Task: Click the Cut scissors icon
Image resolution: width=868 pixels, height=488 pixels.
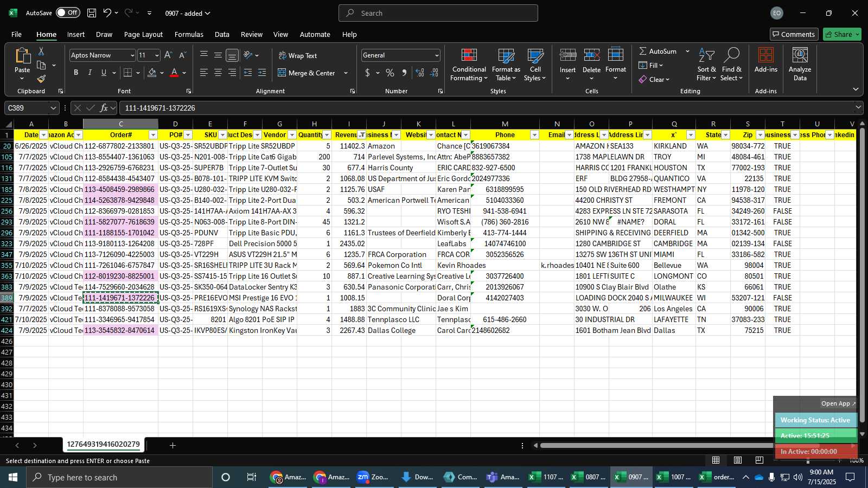Action: click(x=41, y=52)
